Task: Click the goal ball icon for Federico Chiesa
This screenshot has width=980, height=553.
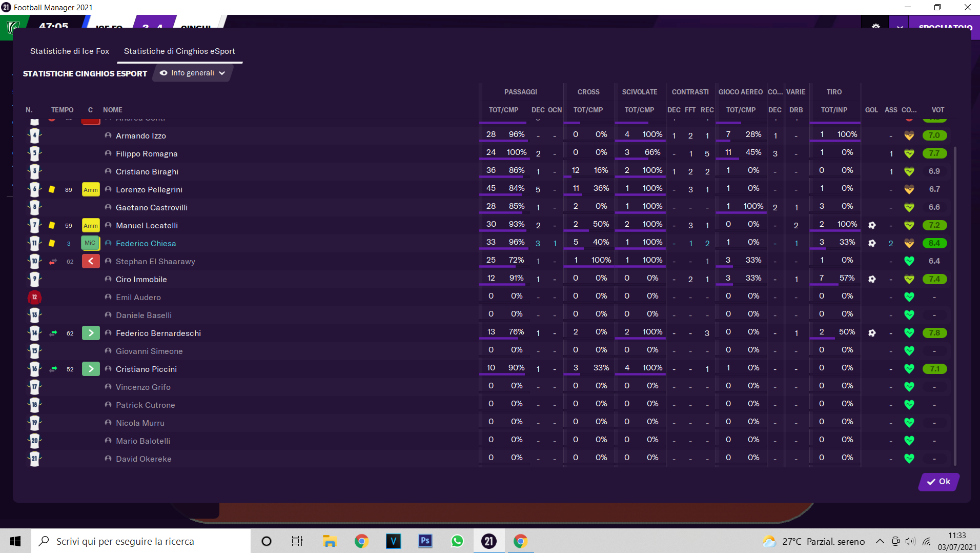Action: pos(872,243)
